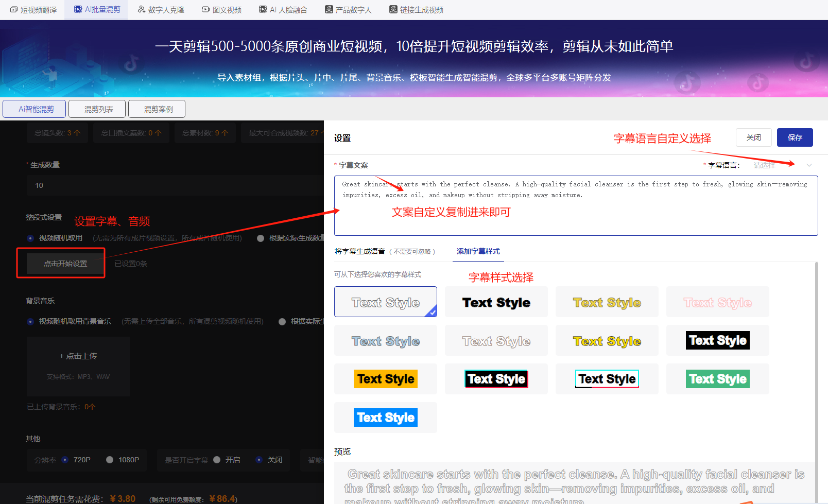Select the AI批量混剪 feature
Screen dimensions: 828x504
(x=96, y=9)
